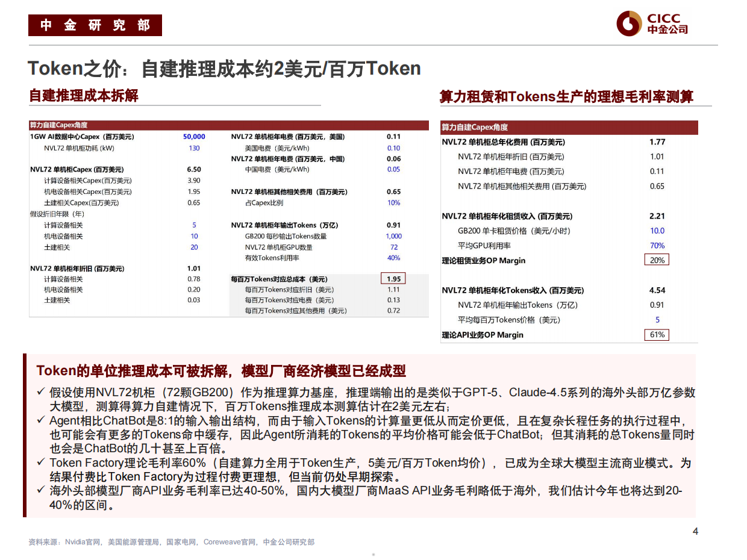Click the label '理论租赁业务OP Margin'
This screenshot has height=560, width=747.
[x=484, y=261]
